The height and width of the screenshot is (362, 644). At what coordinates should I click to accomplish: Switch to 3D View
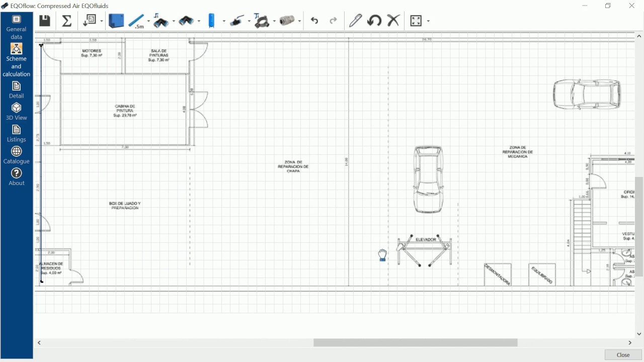[x=17, y=112]
